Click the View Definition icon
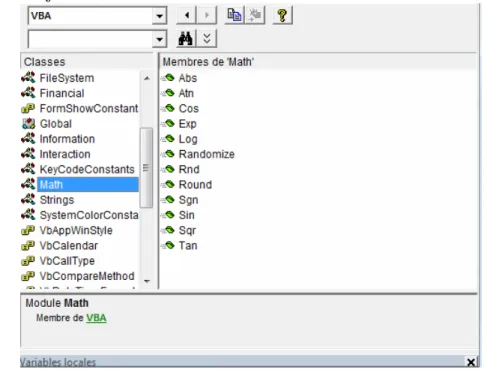This screenshot has width=487, height=370. click(255, 15)
